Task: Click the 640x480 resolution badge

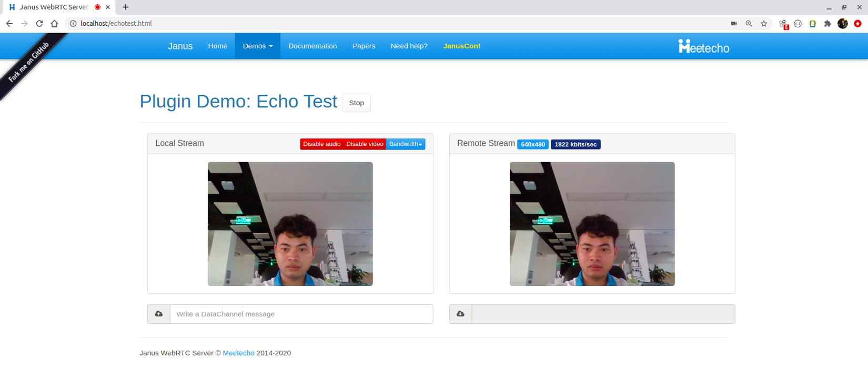Action: point(533,144)
